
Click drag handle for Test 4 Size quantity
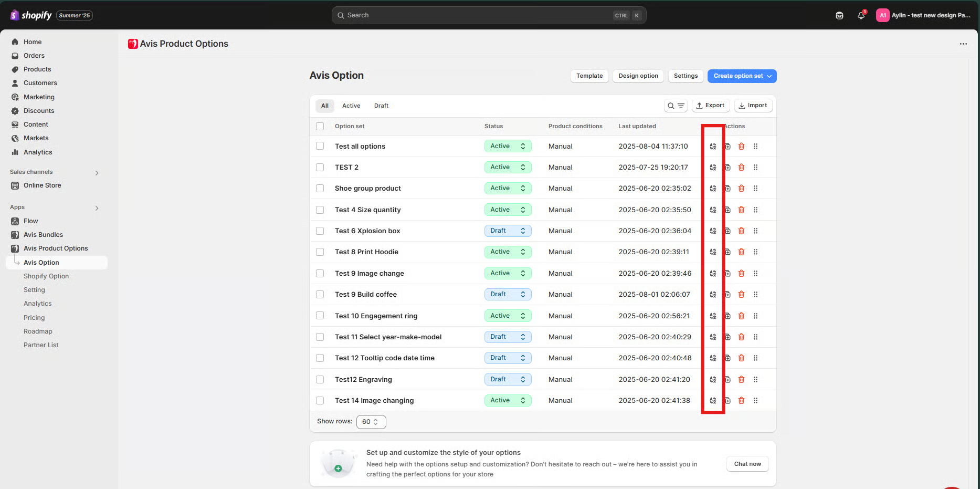point(755,210)
